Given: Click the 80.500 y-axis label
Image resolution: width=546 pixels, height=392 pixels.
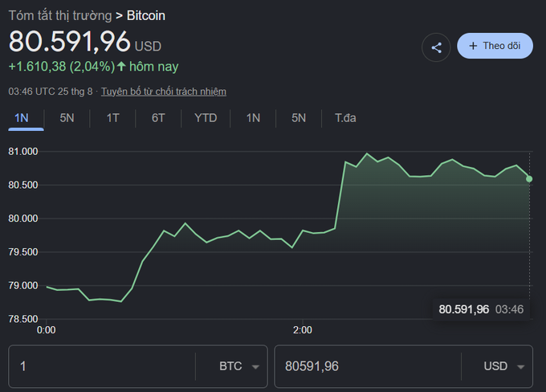Looking at the screenshot, I should (x=23, y=185).
